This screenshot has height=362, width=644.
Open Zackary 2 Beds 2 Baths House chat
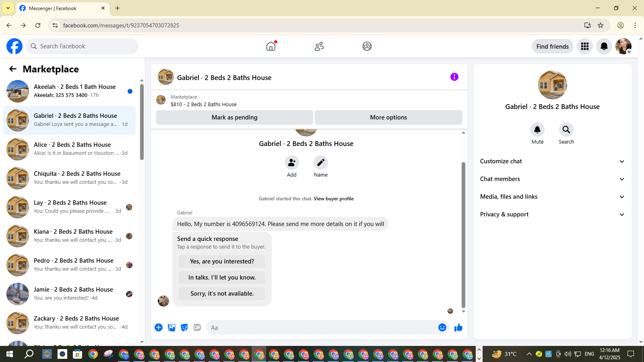click(x=69, y=323)
